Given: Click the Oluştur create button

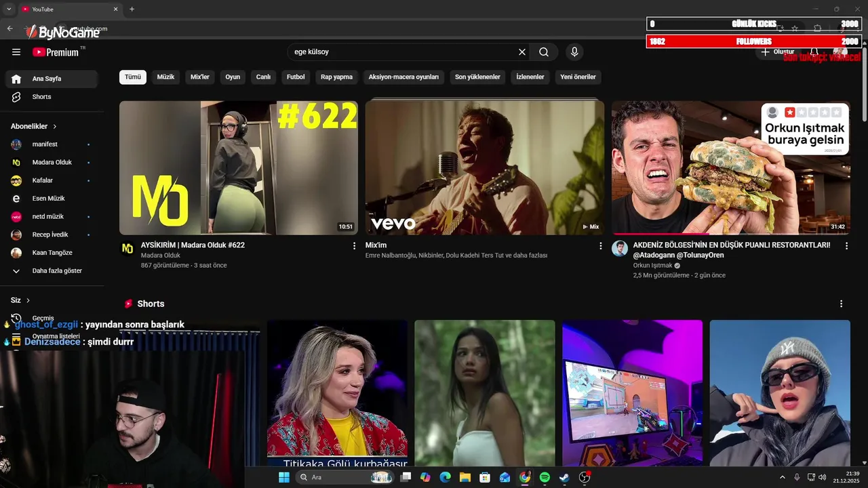Looking at the screenshot, I should pyautogui.click(x=778, y=52).
